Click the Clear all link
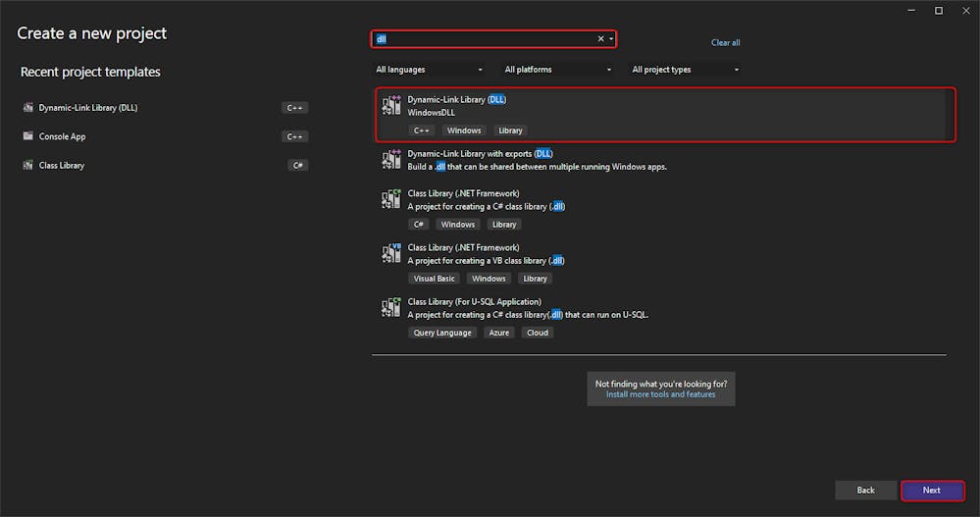 726,42
